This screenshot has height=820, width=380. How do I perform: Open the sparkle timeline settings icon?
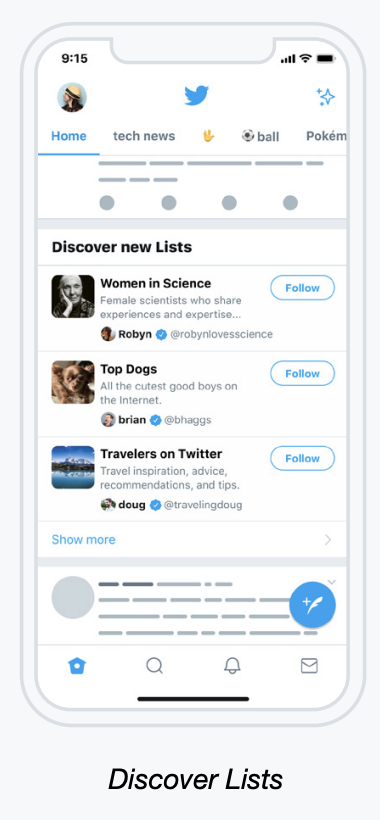click(x=325, y=97)
